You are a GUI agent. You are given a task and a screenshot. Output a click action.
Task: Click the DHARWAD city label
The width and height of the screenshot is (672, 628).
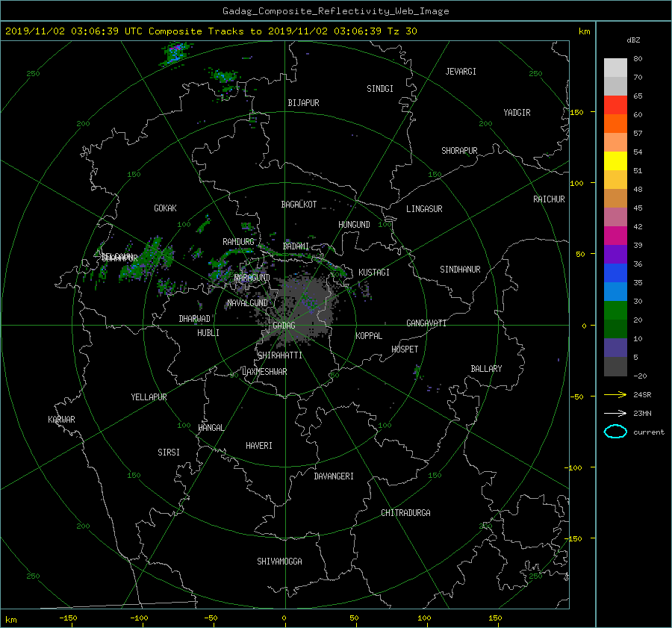click(195, 319)
